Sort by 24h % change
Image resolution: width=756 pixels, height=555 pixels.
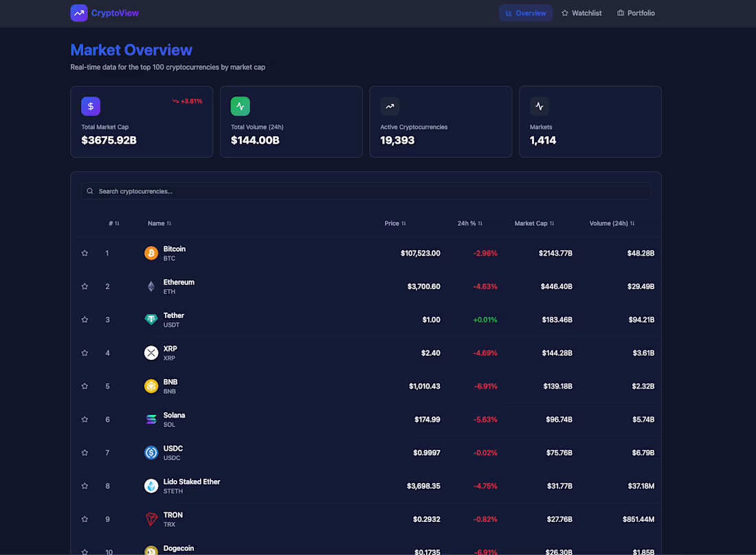tap(470, 223)
